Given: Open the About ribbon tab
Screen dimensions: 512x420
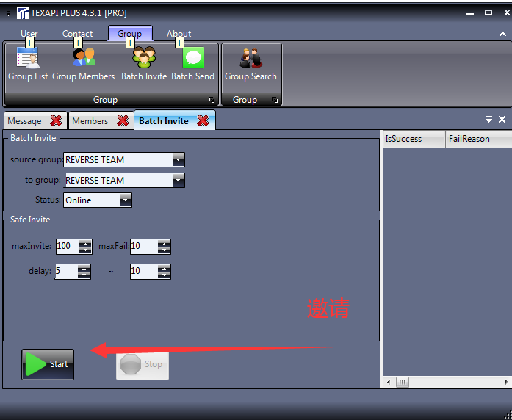Looking at the screenshot, I should (179, 34).
